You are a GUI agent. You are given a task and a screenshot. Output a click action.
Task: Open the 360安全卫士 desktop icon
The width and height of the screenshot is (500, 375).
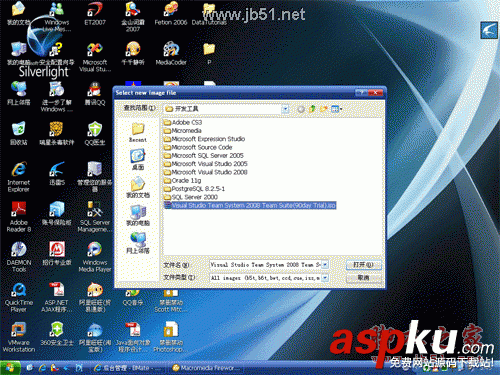coord(57,334)
